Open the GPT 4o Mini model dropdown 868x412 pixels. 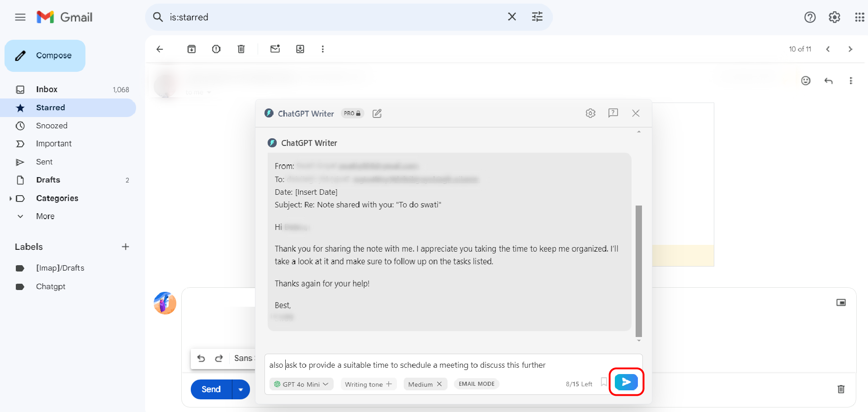[x=302, y=384]
